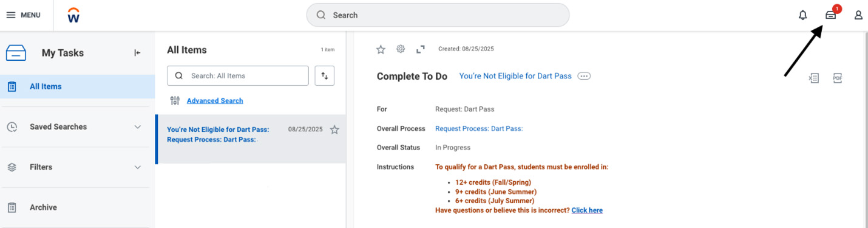The image size is (868, 228).
Task: Open the hamburger MENU button
Action: pos(23,15)
